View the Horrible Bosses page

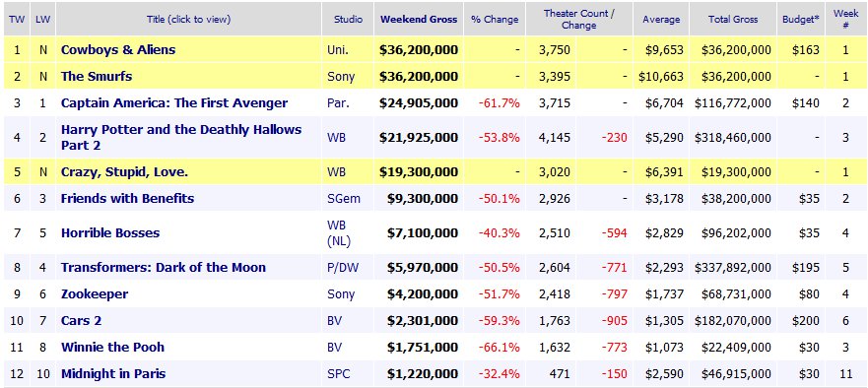[x=110, y=233]
